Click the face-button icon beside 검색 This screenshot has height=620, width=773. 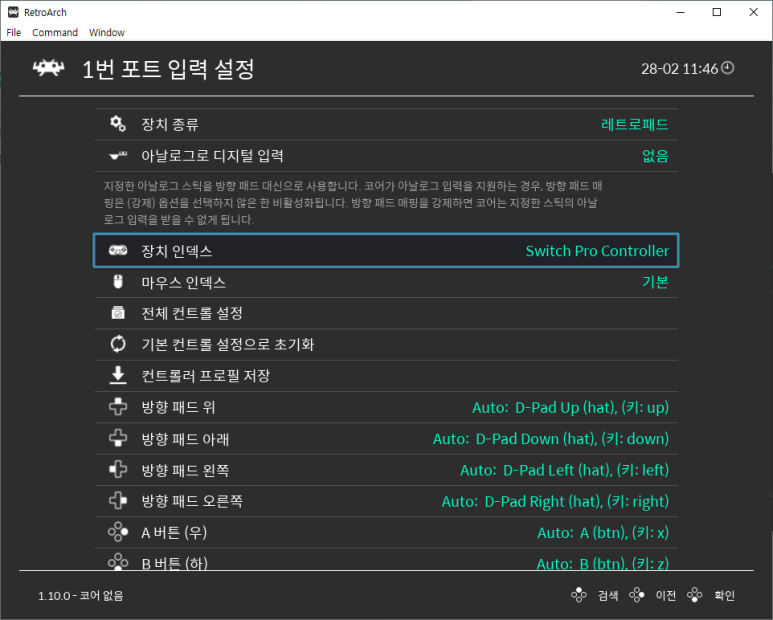(x=579, y=595)
